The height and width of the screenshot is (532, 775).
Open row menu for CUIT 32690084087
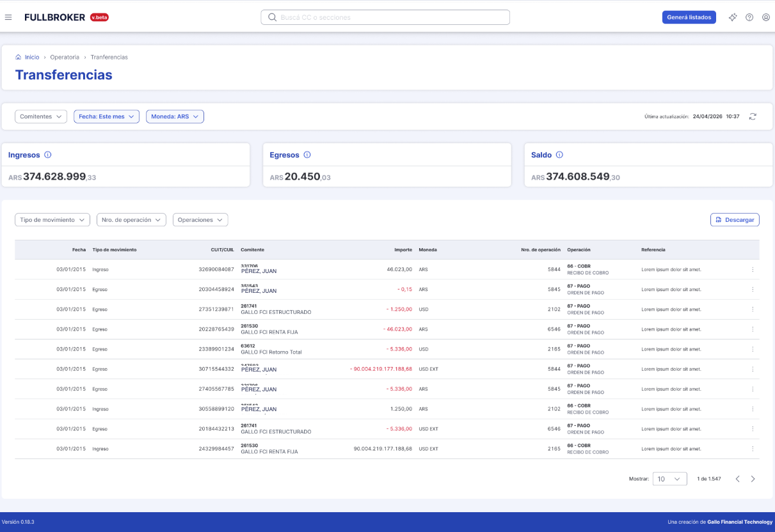[x=753, y=270]
